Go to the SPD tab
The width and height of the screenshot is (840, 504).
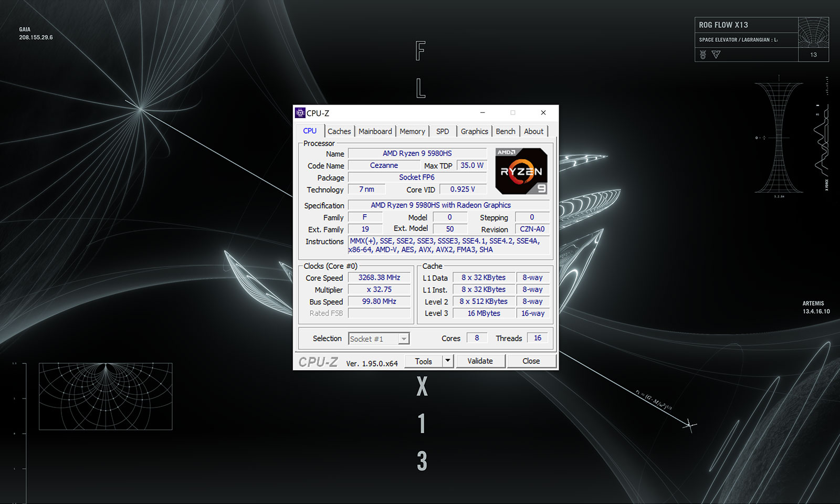tap(443, 131)
